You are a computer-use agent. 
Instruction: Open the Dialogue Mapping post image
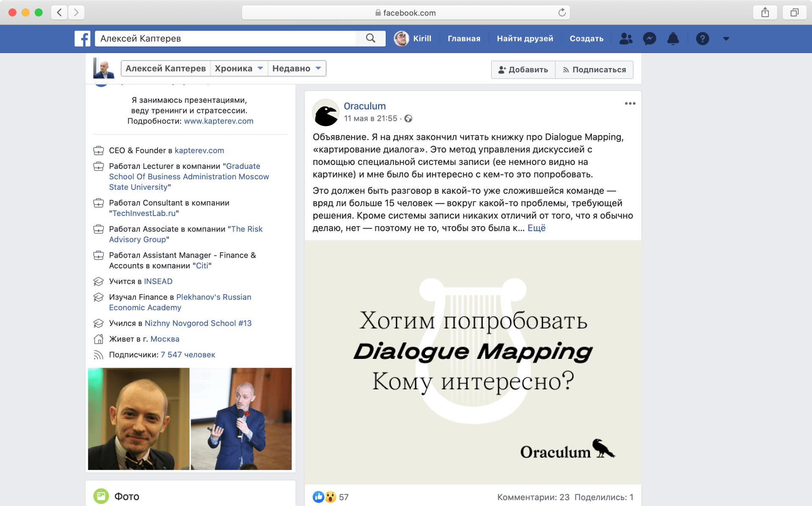tap(473, 362)
